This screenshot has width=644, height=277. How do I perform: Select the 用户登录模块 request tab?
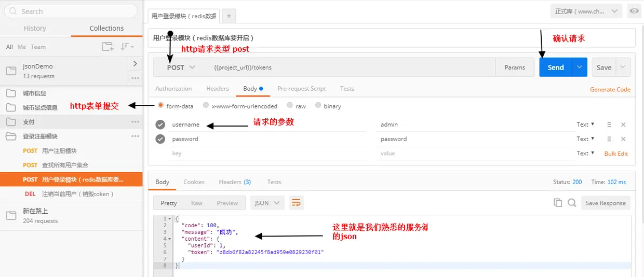click(x=184, y=16)
